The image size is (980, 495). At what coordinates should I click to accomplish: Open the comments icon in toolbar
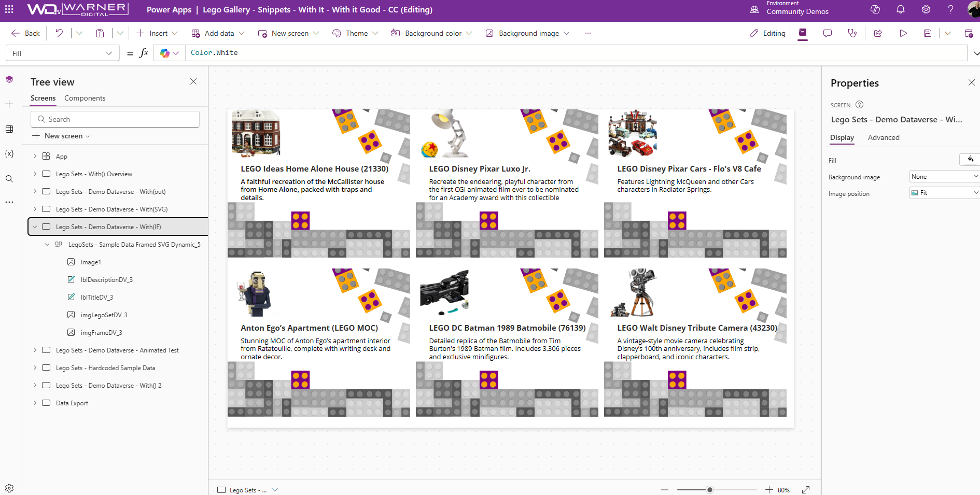coord(828,33)
